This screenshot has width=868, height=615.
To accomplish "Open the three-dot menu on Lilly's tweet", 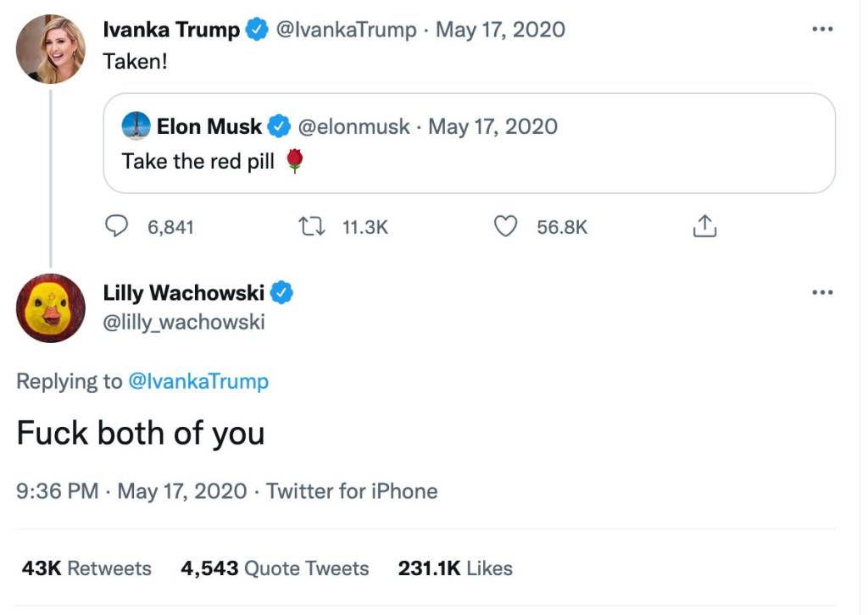I will (822, 293).
